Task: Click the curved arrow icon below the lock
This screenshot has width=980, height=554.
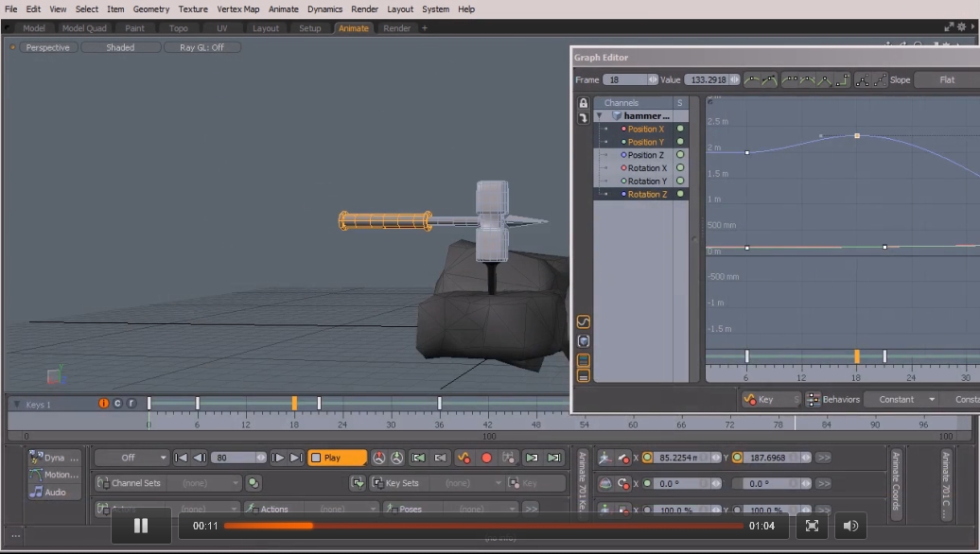Action: (583, 118)
